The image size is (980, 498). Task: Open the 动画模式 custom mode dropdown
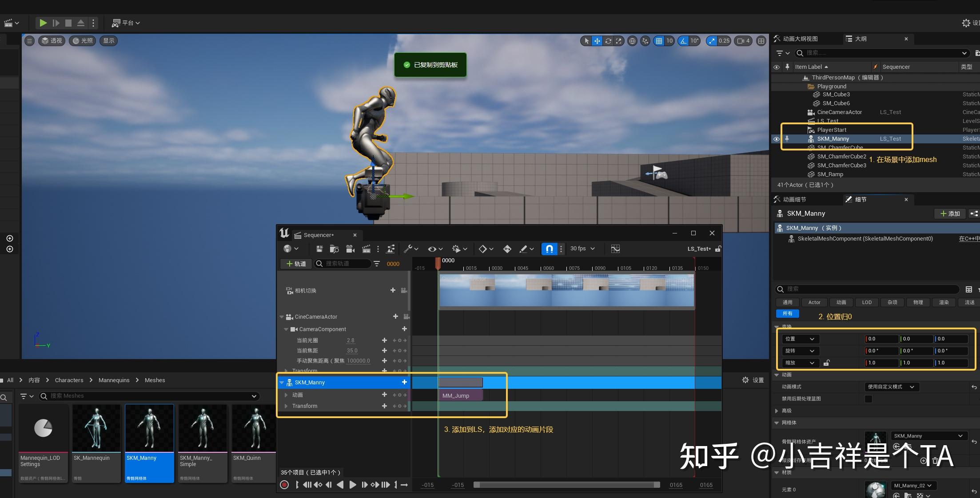click(893, 387)
